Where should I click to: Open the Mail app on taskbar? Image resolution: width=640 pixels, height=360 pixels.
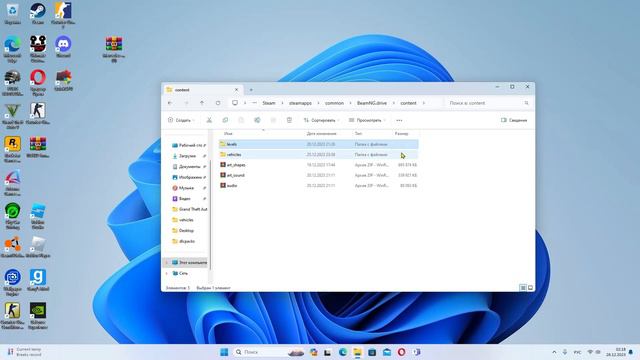click(387, 352)
